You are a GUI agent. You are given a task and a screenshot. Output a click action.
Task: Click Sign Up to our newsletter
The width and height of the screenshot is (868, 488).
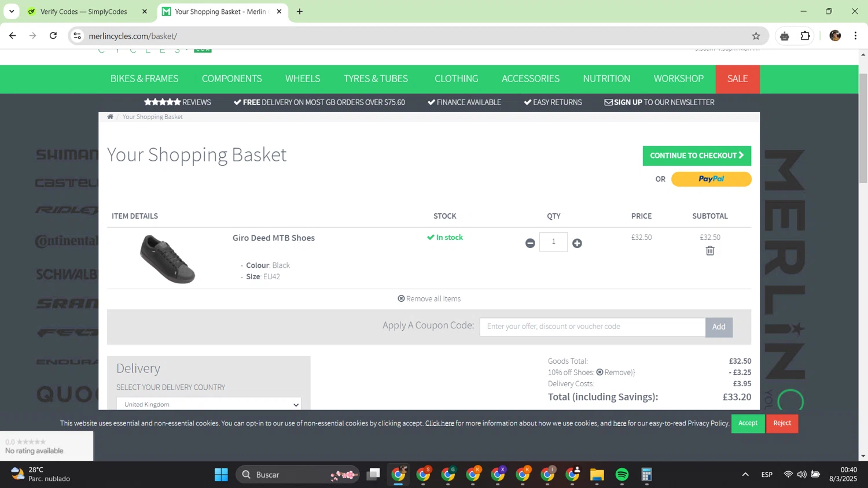[x=659, y=102]
